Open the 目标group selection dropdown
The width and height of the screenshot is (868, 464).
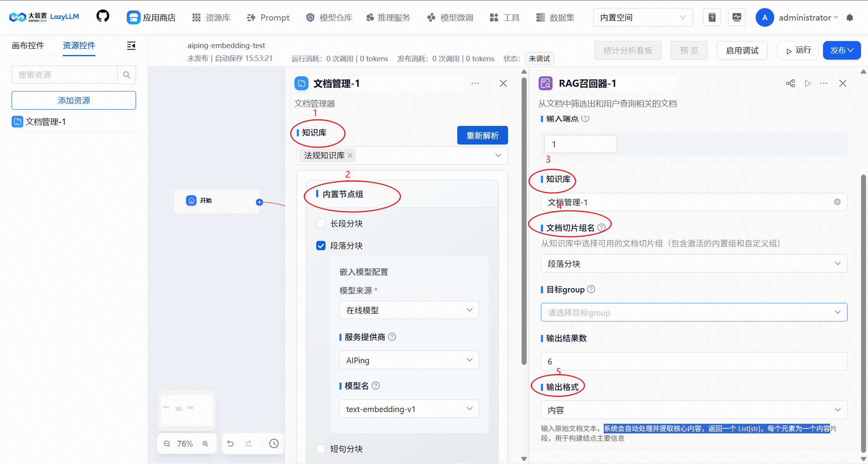coord(693,312)
